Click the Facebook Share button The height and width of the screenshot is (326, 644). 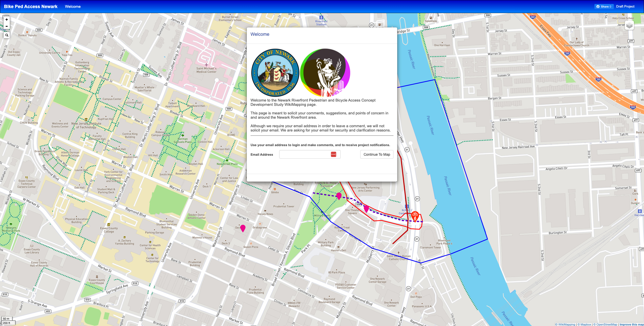604,7
